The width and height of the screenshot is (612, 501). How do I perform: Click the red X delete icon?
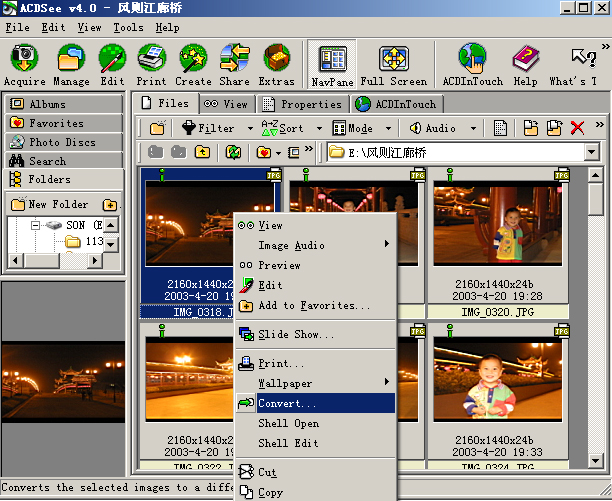tap(577, 128)
